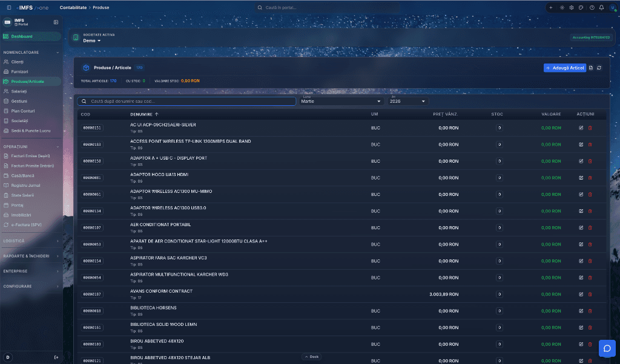This screenshot has height=364, width=620.
Task: Edit BIBLIOTECA SOLID WOOD LEMN article
Action: pos(581,328)
